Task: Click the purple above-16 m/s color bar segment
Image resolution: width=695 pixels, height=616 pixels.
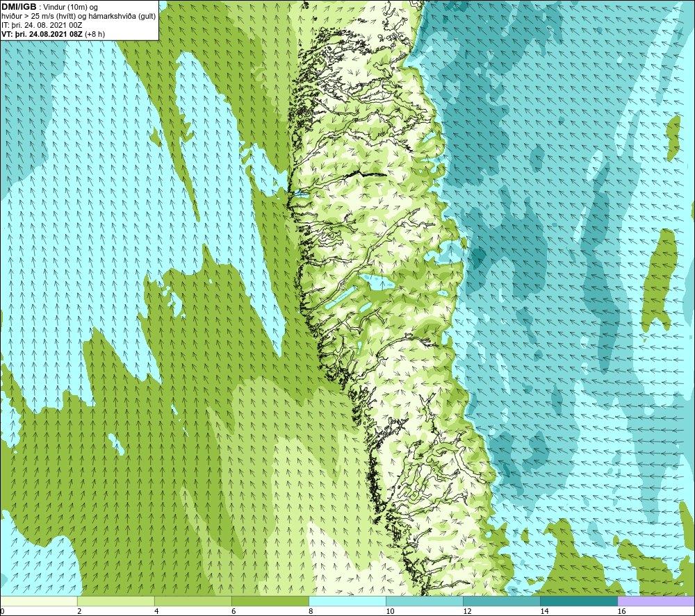Action: point(656,601)
